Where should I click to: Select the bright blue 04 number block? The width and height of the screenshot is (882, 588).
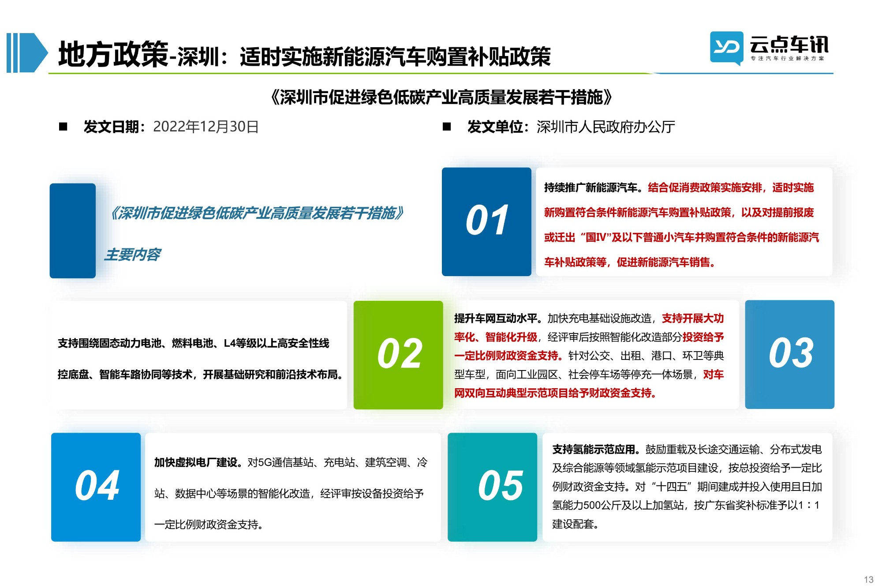click(x=96, y=487)
